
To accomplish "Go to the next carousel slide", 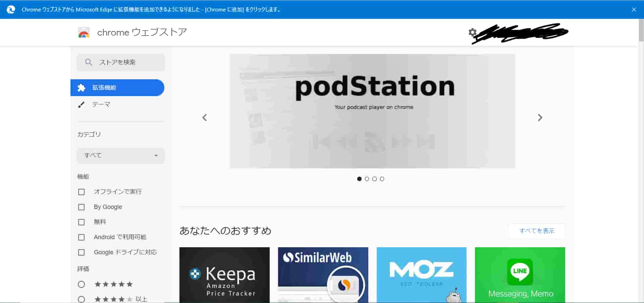I will [x=540, y=118].
